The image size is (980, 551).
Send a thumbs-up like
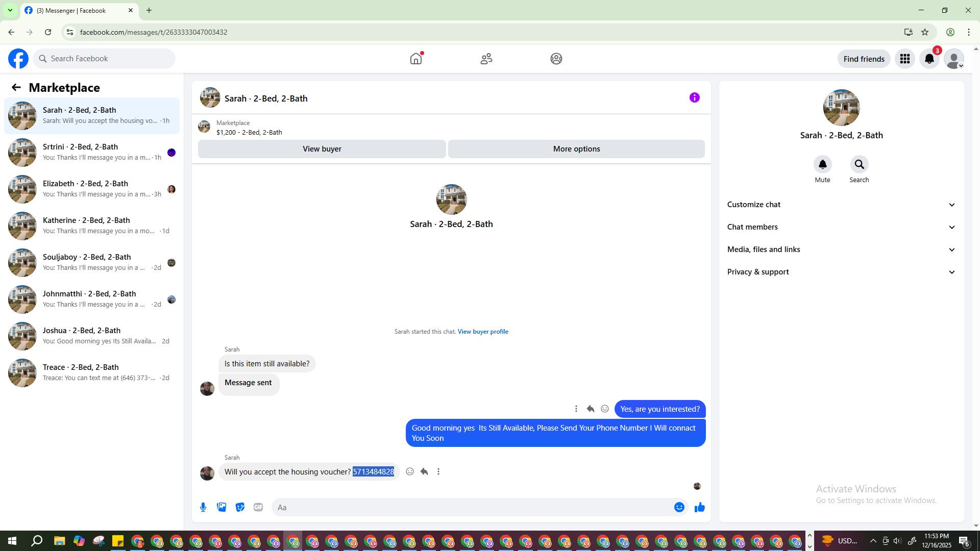[x=699, y=507]
